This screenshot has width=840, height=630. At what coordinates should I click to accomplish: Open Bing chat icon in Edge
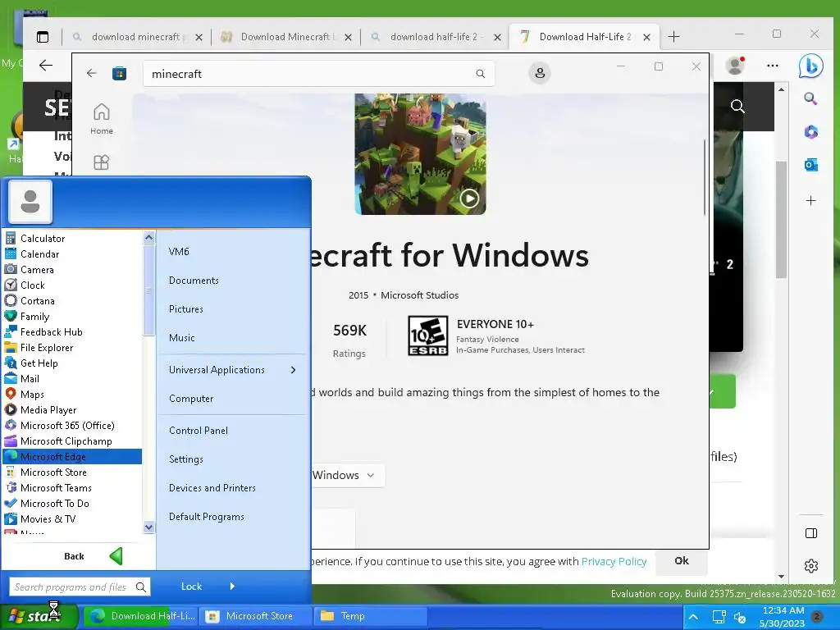[x=810, y=66]
